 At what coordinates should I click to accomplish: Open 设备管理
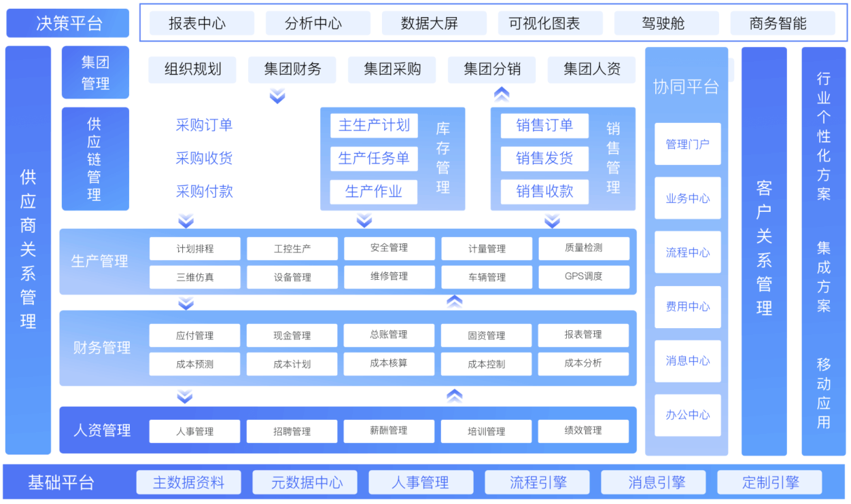292,277
